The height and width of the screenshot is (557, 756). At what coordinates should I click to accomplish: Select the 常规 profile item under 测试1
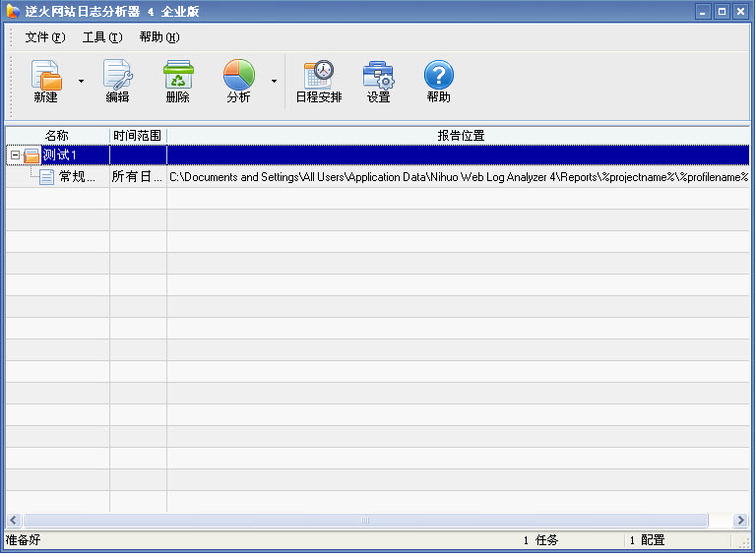click(x=77, y=177)
